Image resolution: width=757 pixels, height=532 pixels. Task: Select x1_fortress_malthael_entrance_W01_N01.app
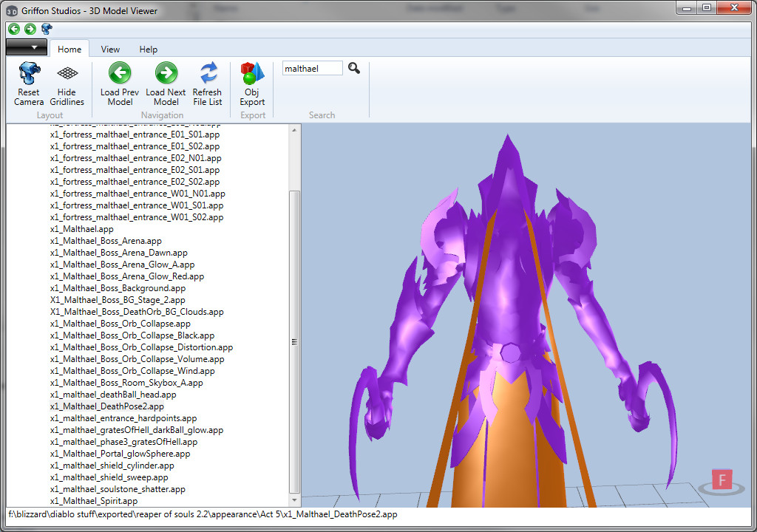[x=138, y=194]
